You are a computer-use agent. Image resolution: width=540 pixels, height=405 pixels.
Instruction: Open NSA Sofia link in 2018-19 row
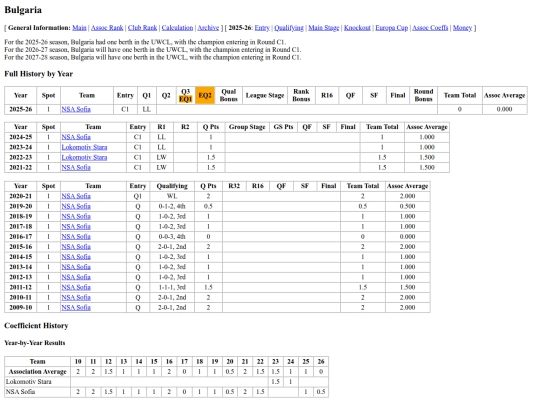pos(76,217)
